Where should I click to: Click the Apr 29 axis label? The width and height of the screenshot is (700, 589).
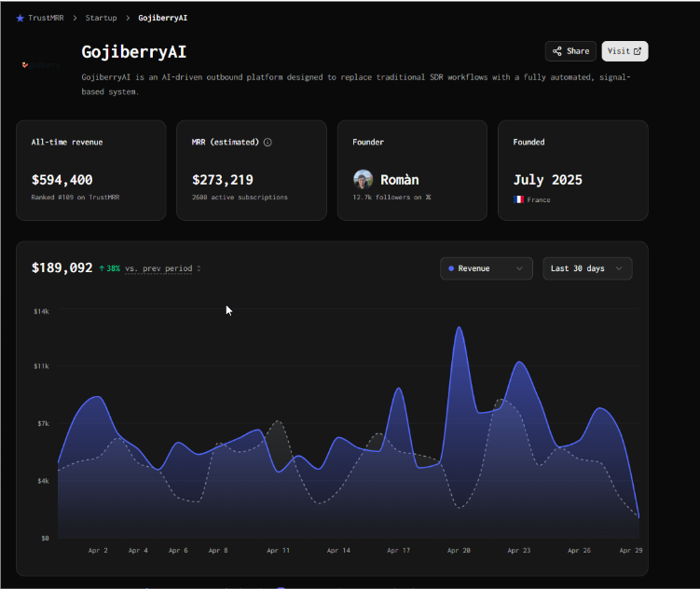(x=631, y=551)
